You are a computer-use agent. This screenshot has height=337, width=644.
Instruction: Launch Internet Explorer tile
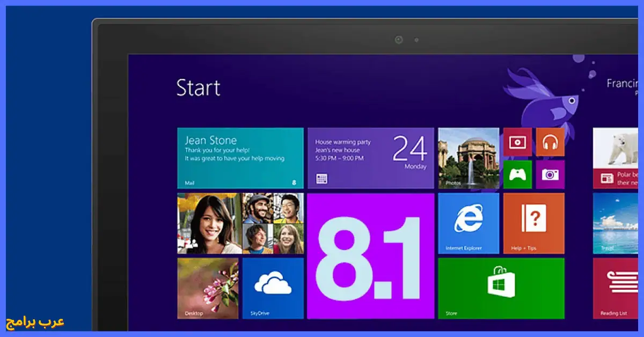469,223
